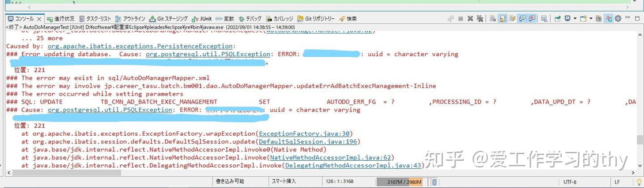Open DefaultSqlSession.java:196 link
The width and height of the screenshot is (644, 188).
tap(308, 142)
